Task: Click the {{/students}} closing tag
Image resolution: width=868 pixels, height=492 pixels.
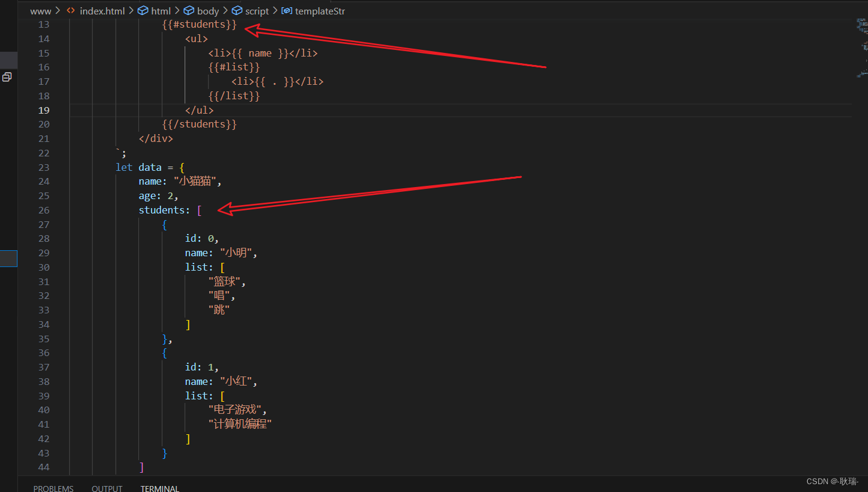Action: (x=200, y=125)
